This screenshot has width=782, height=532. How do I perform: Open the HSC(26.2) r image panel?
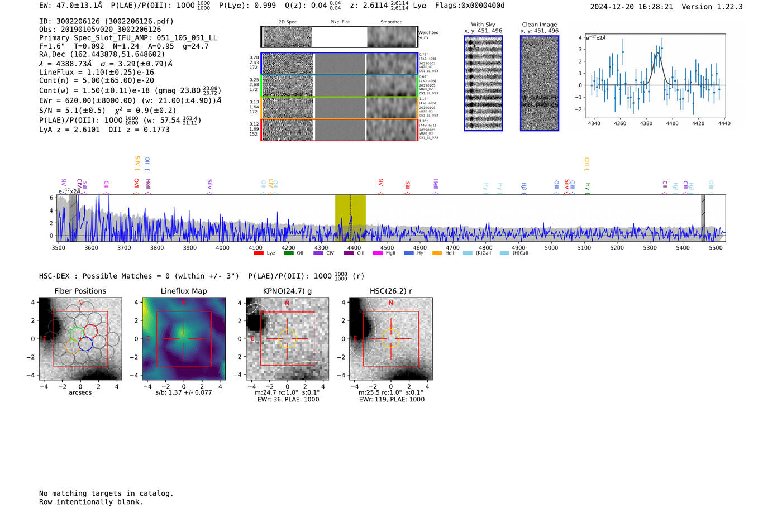390,339
